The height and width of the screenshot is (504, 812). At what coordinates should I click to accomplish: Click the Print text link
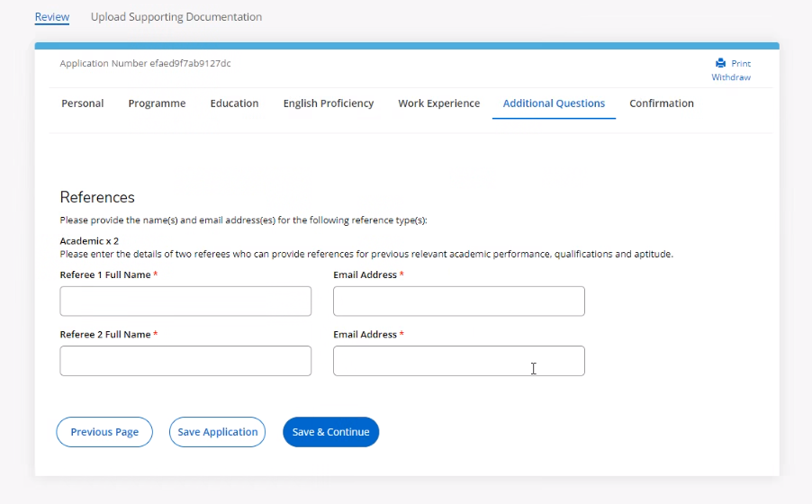tap(741, 64)
